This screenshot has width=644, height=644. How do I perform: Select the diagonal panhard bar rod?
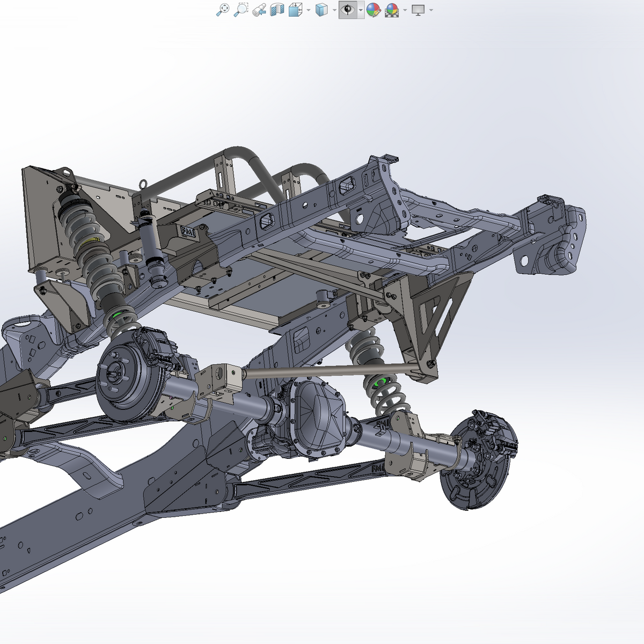327,370
